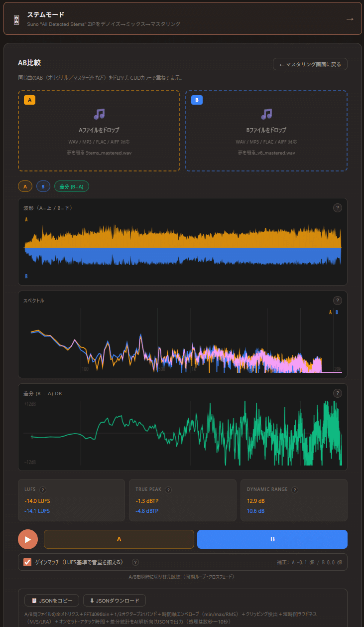Click the ステムモード title text
This screenshot has height=627, width=364.
[45, 15]
